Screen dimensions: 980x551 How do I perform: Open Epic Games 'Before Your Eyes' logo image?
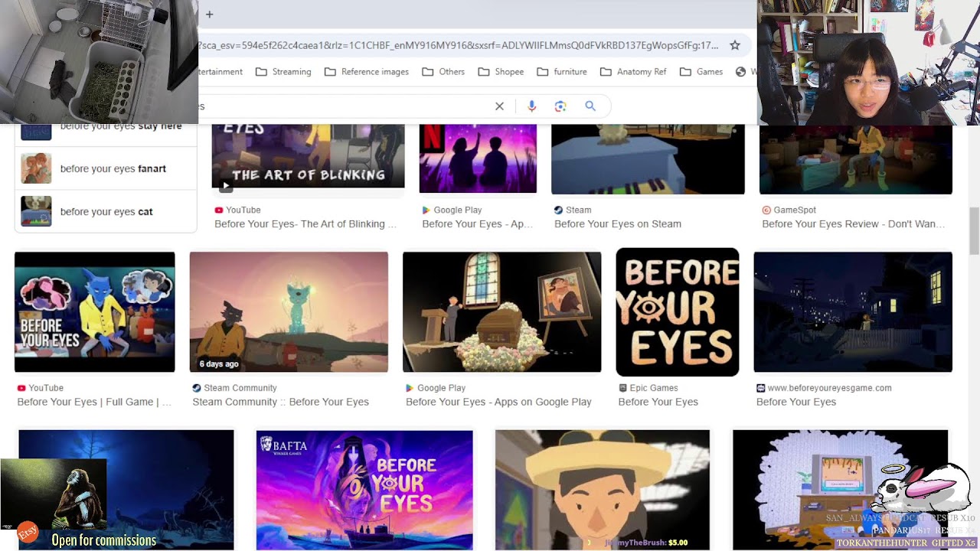click(678, 312)
